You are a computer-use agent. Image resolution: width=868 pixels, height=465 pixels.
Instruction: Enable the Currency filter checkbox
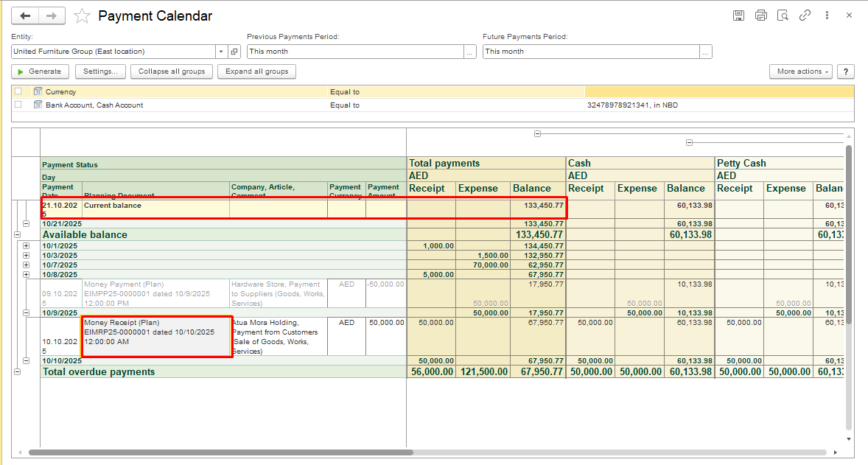18,92
